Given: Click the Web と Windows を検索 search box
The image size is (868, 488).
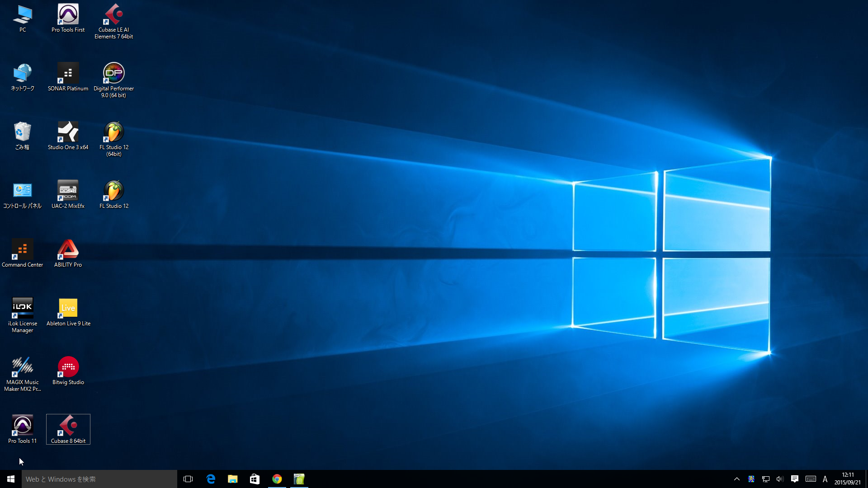Looking at the screenshot, I should (x=99, y=479).
